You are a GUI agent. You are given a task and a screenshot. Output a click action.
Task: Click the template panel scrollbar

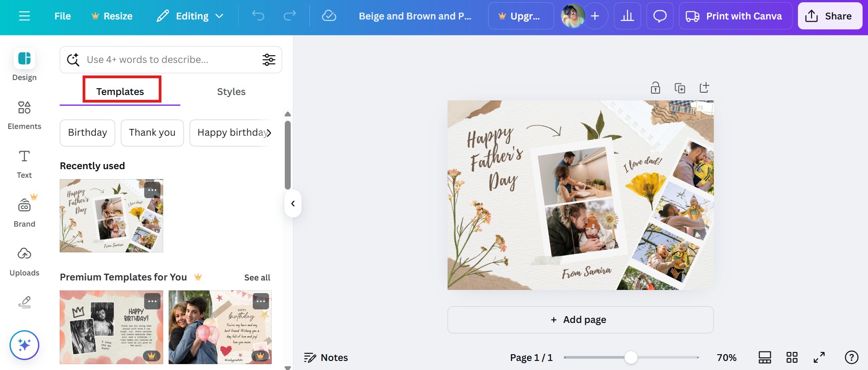pyautogui.click(x=288, y=155)
